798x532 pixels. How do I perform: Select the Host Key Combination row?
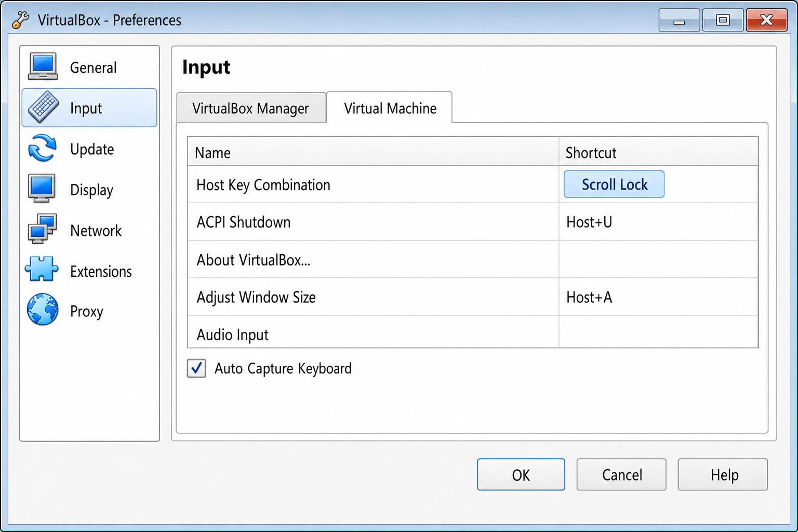473,184
